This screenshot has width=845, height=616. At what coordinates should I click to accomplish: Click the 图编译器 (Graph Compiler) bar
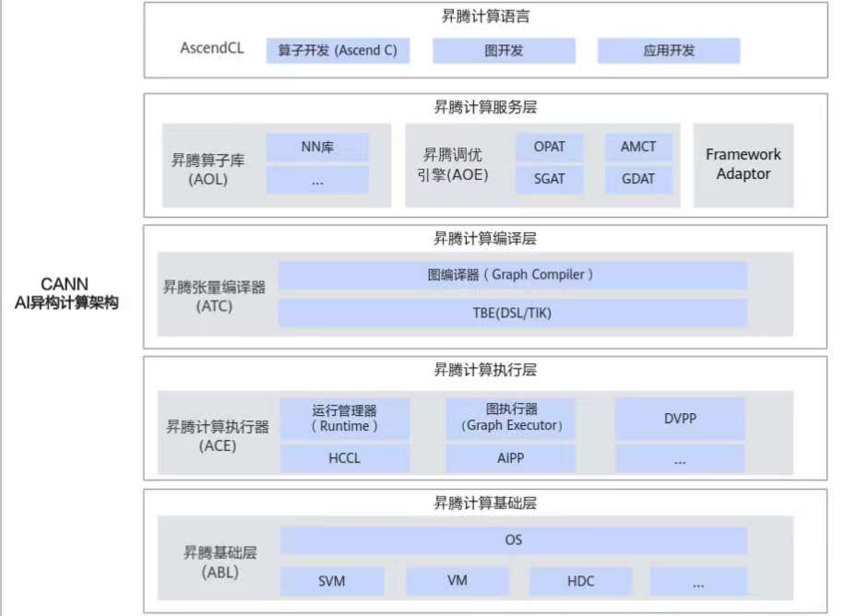(x=513, y=276)
